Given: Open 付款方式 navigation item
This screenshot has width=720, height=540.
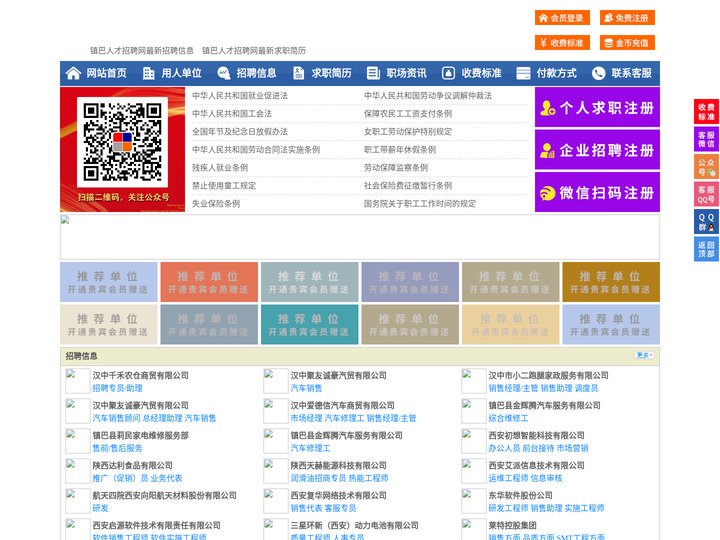Looking at the screenshot, I should pyautogui.click(x=557, y=73).
